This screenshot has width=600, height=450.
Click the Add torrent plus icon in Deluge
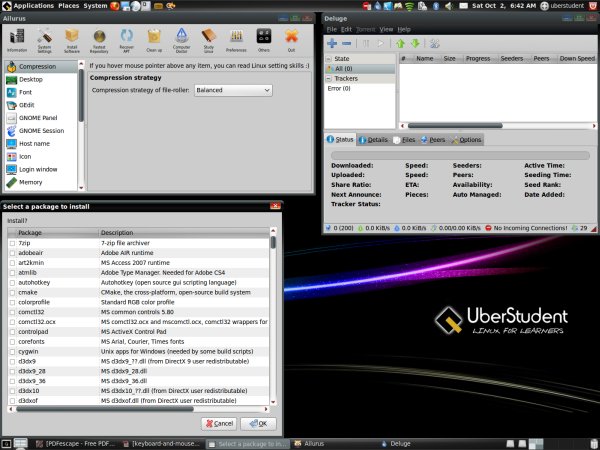(x=332, y=44)
